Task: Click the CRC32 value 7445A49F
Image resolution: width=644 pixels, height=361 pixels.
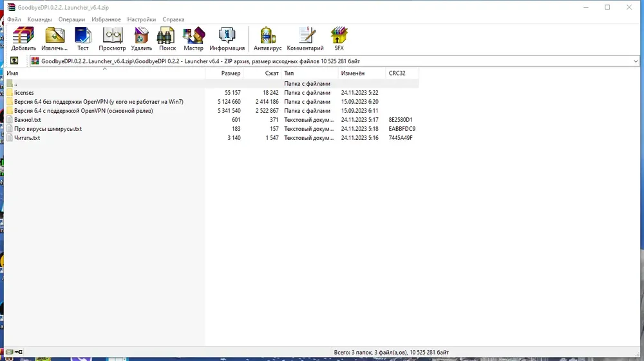Action: [x=401, y=138]
